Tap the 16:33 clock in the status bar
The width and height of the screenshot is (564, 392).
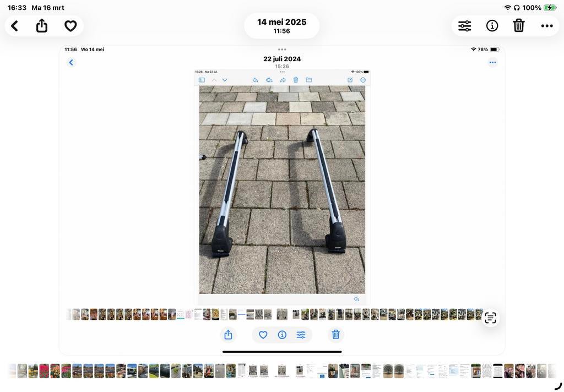(17, 8)
